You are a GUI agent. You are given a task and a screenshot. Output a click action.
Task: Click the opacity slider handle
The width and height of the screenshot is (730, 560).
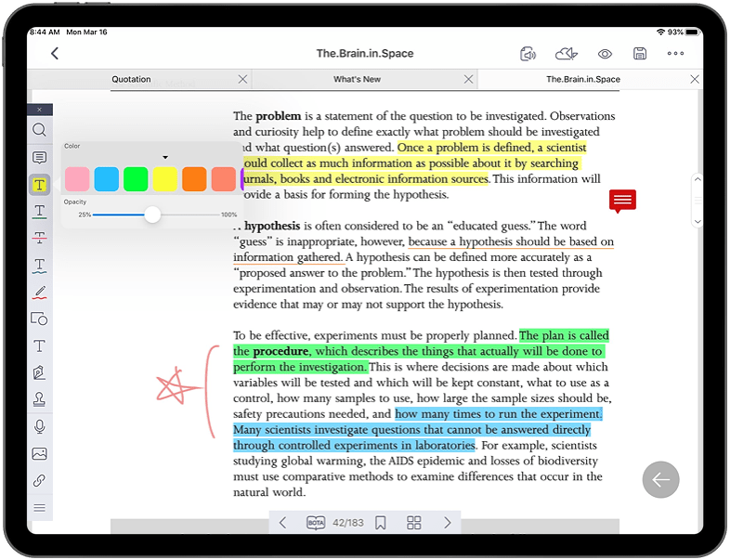point(152,215)
